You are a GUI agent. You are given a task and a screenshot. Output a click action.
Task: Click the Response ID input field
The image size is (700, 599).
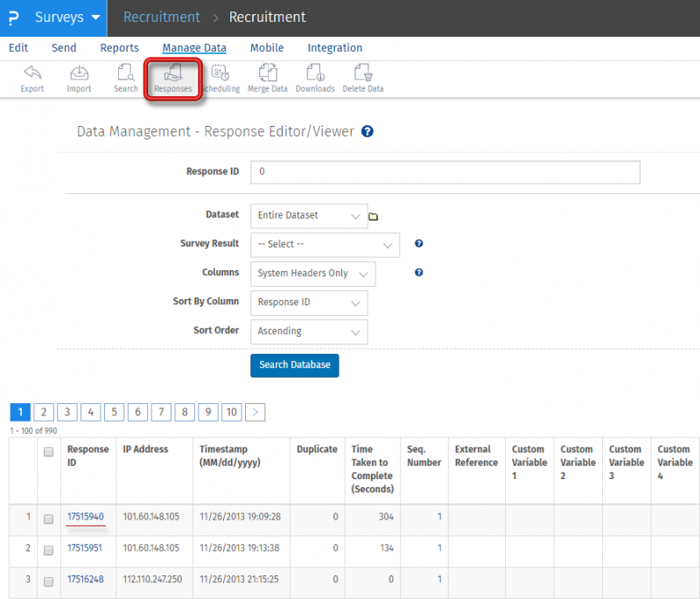(444, 172)
